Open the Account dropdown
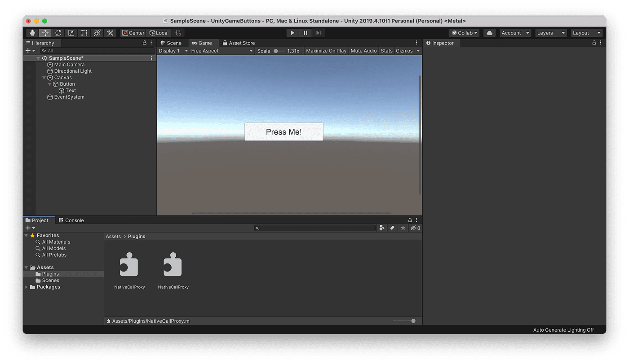Screen dimensions: 629x364 (515, 33)
